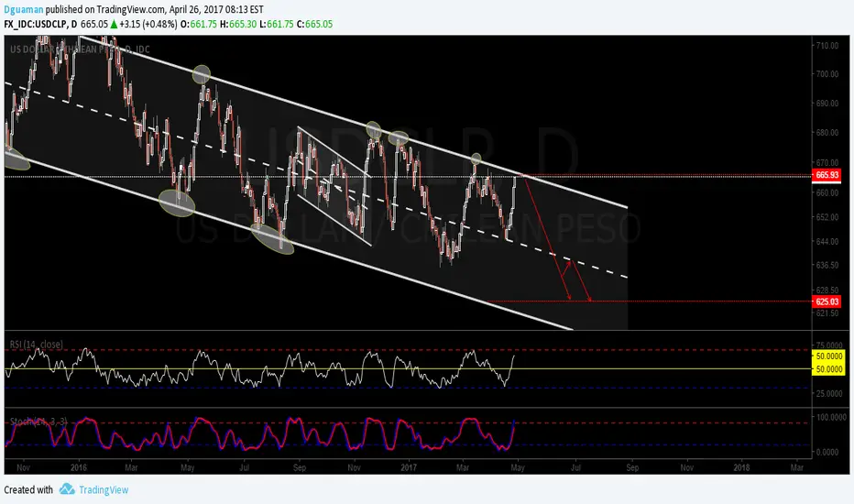The image size is (854, 504).
Task: Click the 652.00 price axis label
Action: click(x=827, y=217)
